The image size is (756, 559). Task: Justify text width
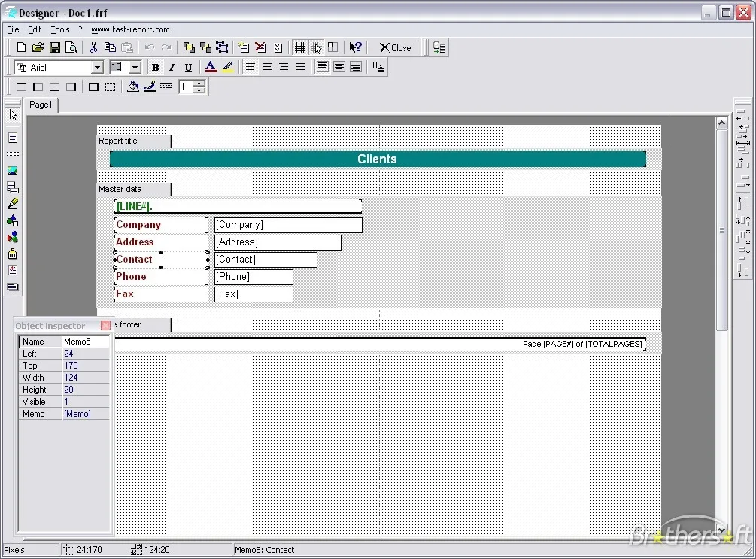point(300,68)
